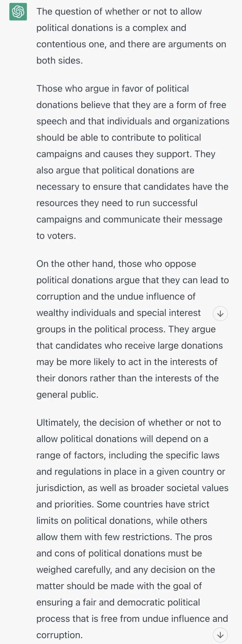Image resolution: width=242 pixels, height=644 pixels.
Task: Click the ChatGPT logo avatar
Action: (x=18, y=12)
